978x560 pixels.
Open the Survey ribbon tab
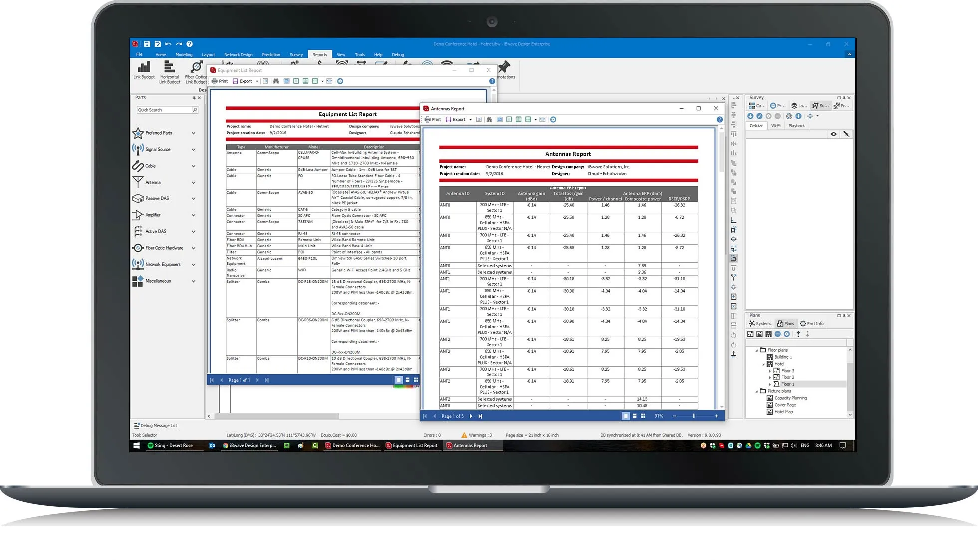(296, 55)
